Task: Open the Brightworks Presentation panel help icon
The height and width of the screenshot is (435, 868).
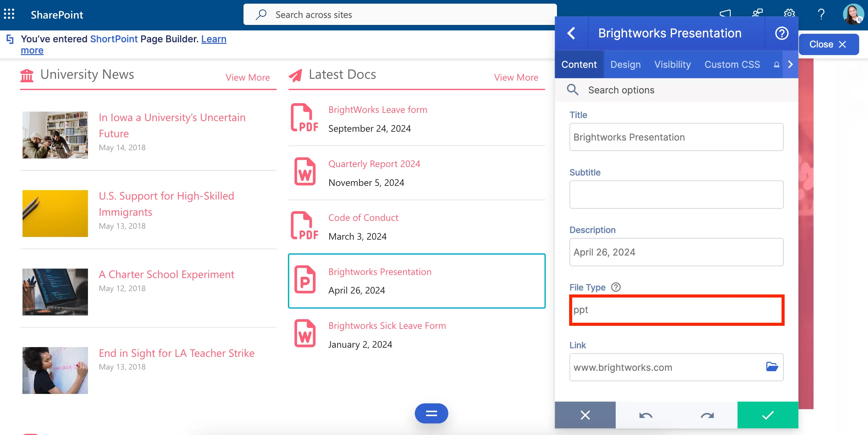Action: 781,33
